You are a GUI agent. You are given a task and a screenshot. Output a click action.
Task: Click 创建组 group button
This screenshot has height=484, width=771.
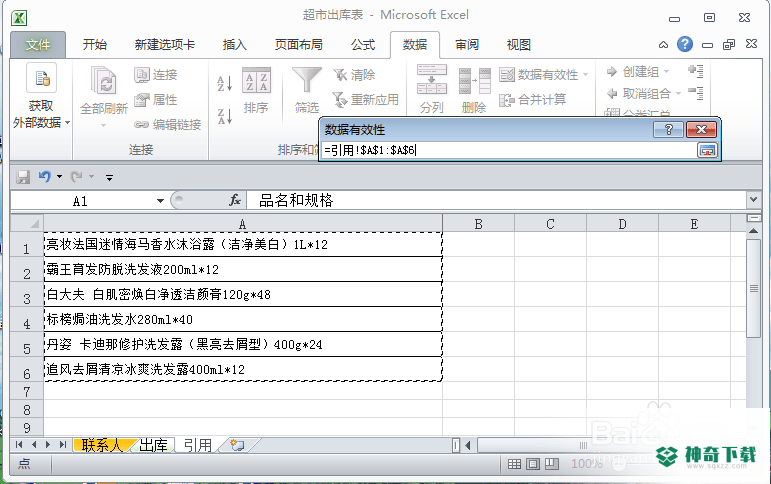point(633,72)
